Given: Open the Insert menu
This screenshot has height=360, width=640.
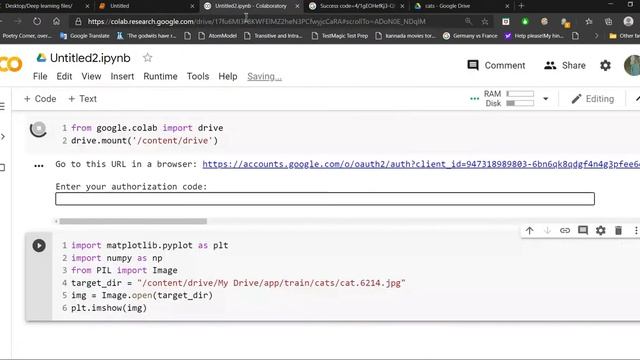Looking at the screenshot, I should [x=122, y=76].
